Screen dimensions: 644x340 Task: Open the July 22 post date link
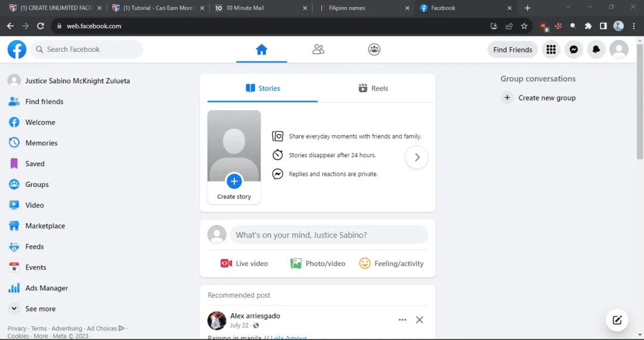(x=240, y=325)
